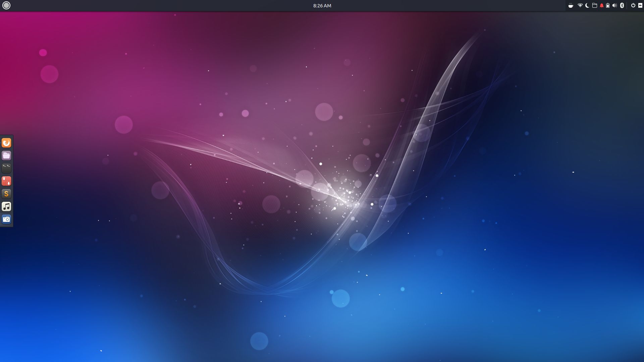Click the 8:26 AM clock
Viewport: 644px width, 362px height.
[322, 5]
